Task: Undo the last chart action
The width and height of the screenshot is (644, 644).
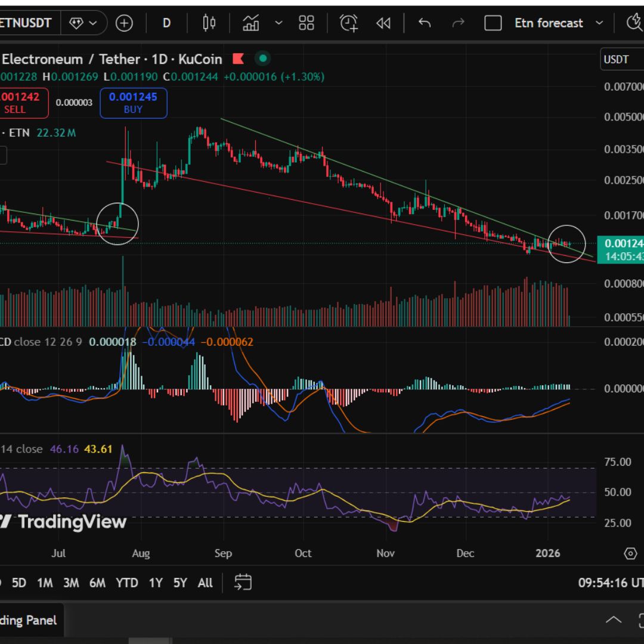Action: coord(425,23)
